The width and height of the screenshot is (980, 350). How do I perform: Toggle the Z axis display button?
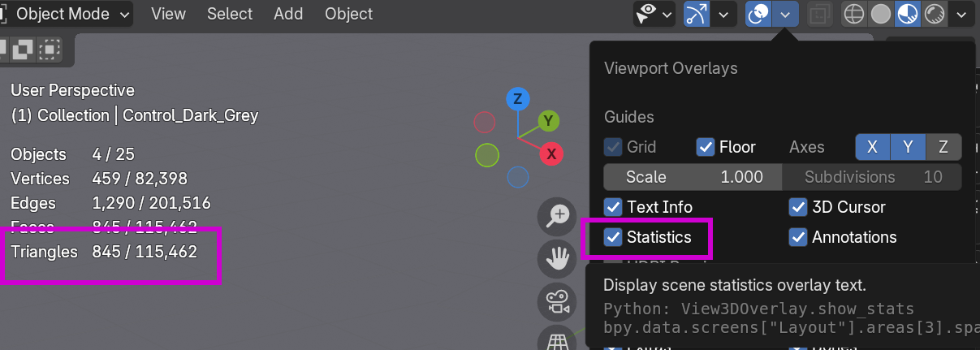click(943, 147)
